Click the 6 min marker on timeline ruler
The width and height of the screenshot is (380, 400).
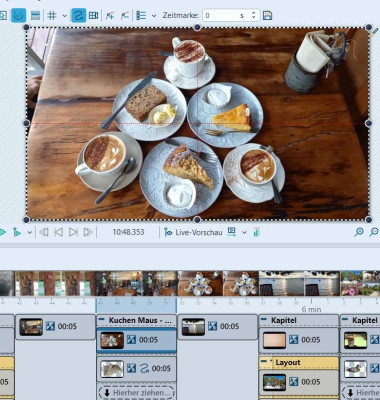tap(311, 309)
